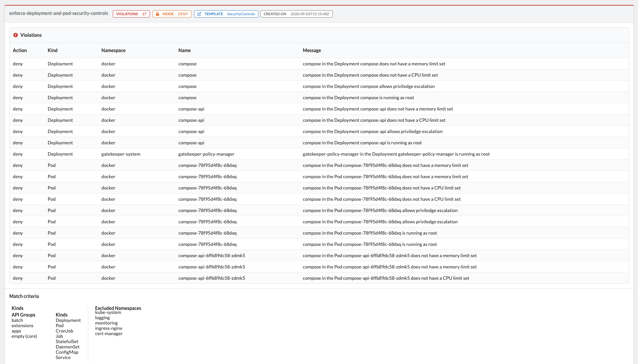Open the SecurityControls template link
The image size is (638, 364).
coord(241,14)
